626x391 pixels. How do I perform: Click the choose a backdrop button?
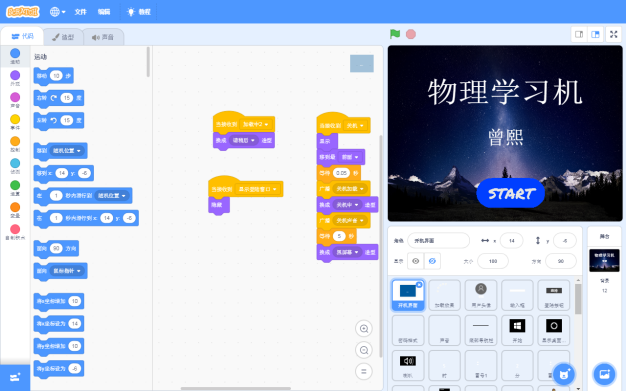(x=604, y=374)
